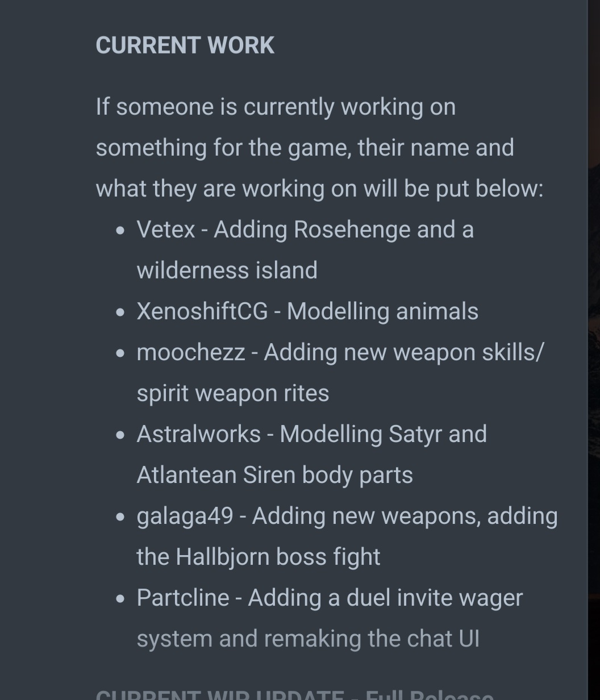Click the paragraph starting "If someone is currently"

click(x=319, y=148)
